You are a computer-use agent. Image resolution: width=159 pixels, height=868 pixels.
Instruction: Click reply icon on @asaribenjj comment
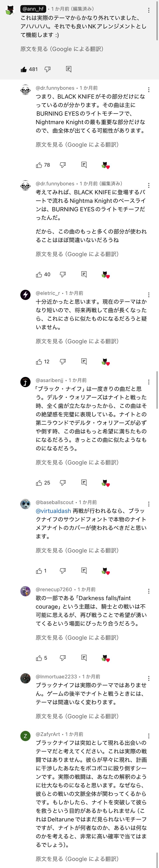pos(84,483)
